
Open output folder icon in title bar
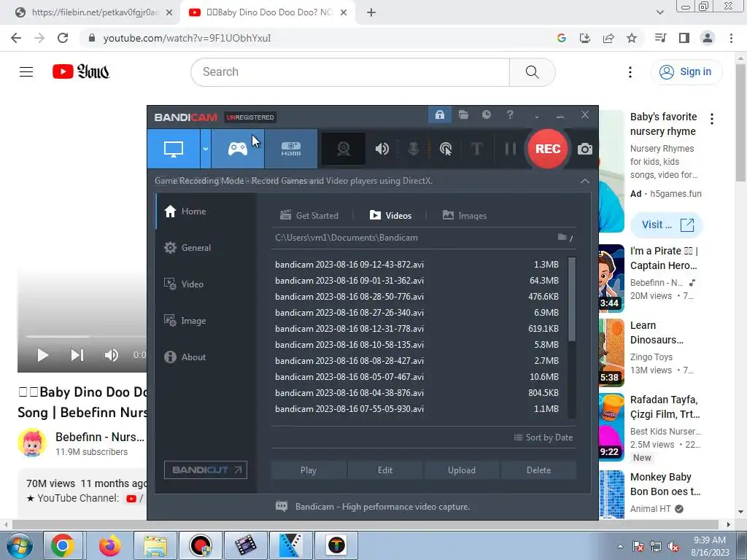coord(463,114)
